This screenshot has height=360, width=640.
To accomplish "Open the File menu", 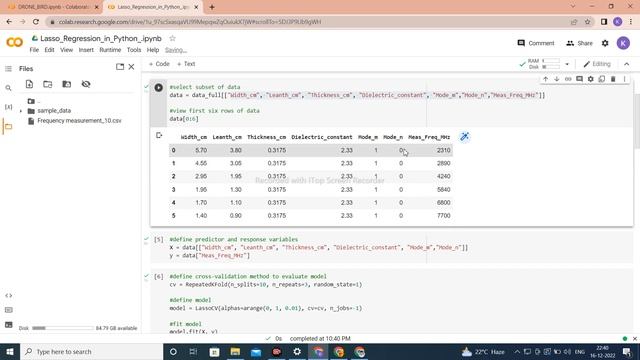I will click(34, 50).
